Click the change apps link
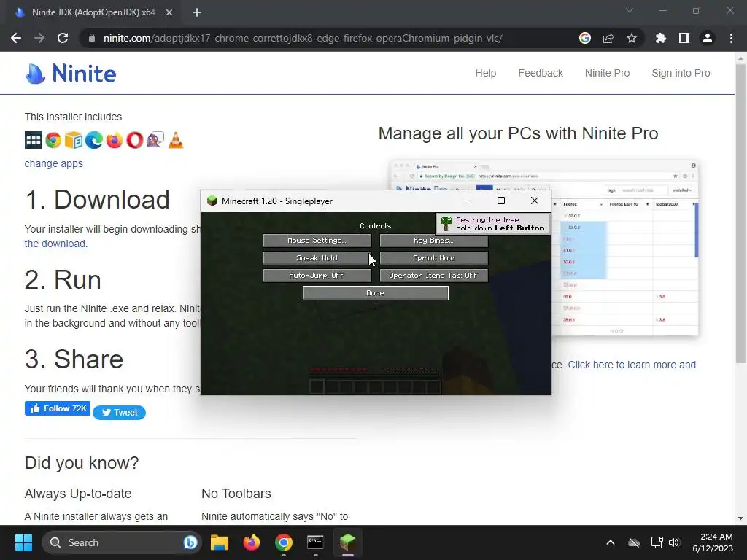This screenshot has width=747, height=560. tap(54, 163)
